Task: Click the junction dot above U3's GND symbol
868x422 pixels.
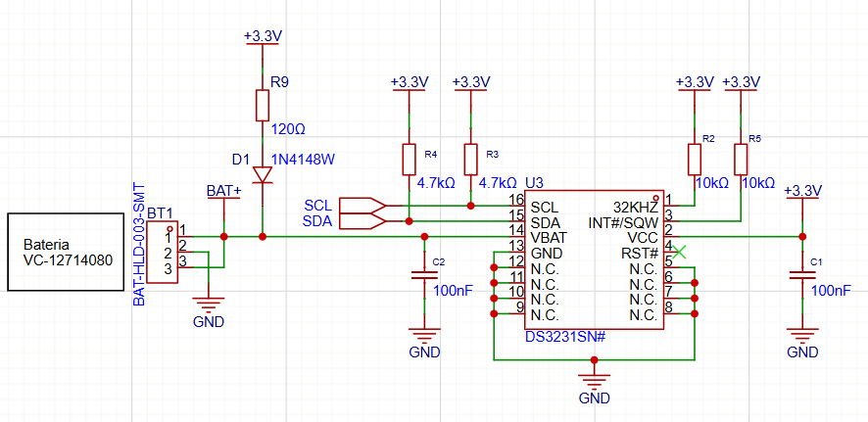Action: 594,360
